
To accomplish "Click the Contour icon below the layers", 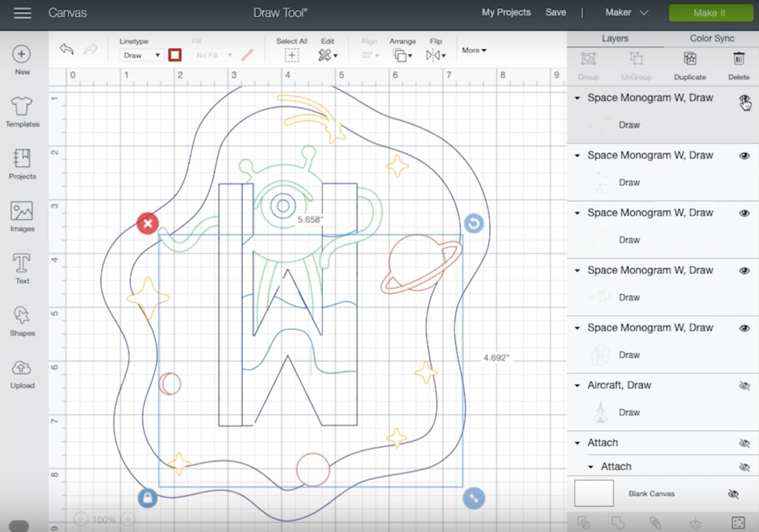I will pyautogui.click(x=738, y=522).
